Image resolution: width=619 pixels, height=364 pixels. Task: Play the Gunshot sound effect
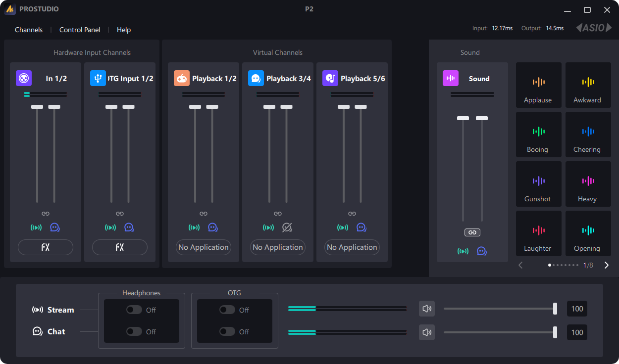(x=539, y=184)
